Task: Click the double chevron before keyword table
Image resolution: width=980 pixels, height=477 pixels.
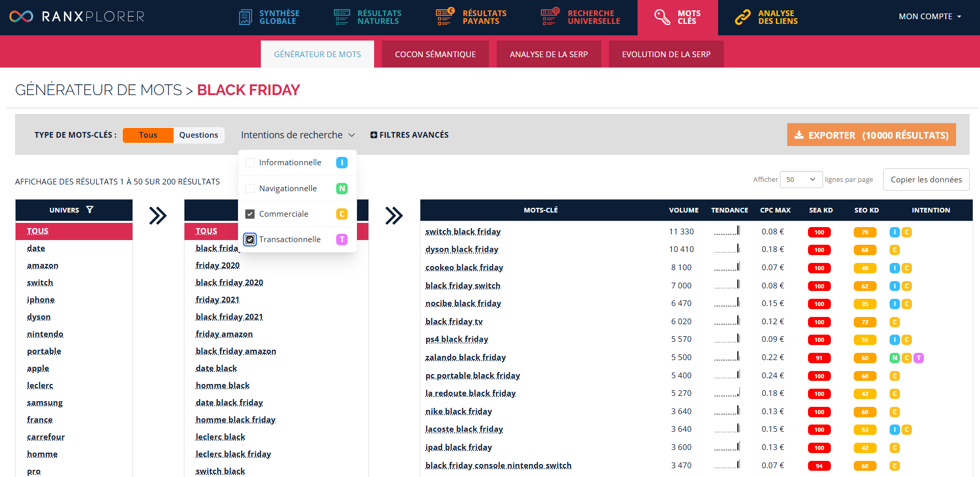Action: click(394, 216)
